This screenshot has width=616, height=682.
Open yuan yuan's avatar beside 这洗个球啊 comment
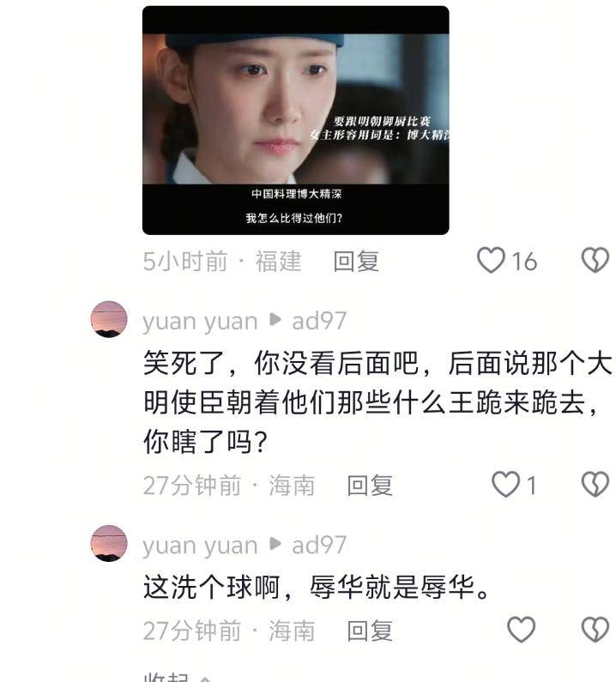click(109, 543)
